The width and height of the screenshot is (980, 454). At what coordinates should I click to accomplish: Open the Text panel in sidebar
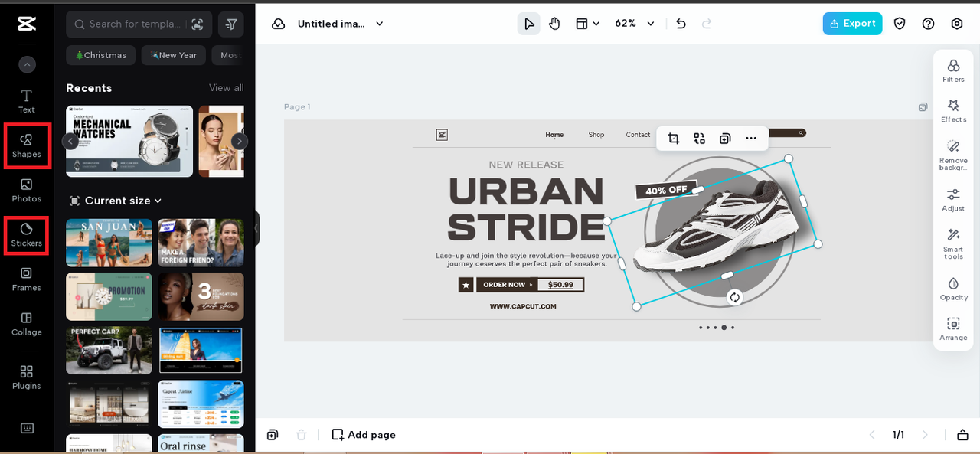pos(26,101)
